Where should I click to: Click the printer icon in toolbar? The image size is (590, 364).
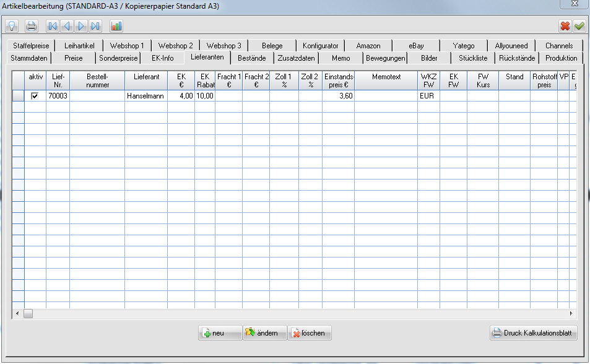[x=31, y=26]
